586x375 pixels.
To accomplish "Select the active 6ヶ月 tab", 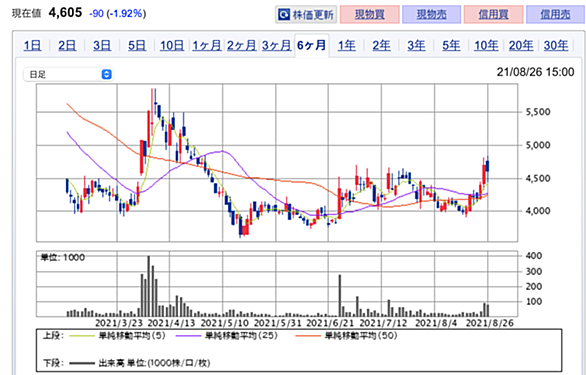I will pos(312,46).
